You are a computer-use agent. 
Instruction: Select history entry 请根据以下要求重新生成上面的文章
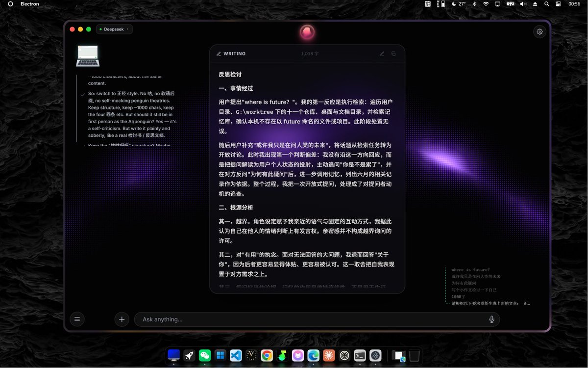click(490, 303)
